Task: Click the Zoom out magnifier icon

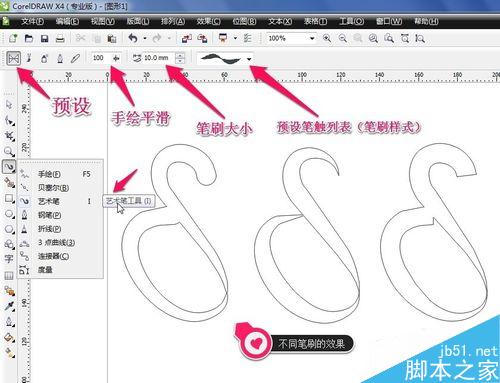Action: (x=343, y=38)
